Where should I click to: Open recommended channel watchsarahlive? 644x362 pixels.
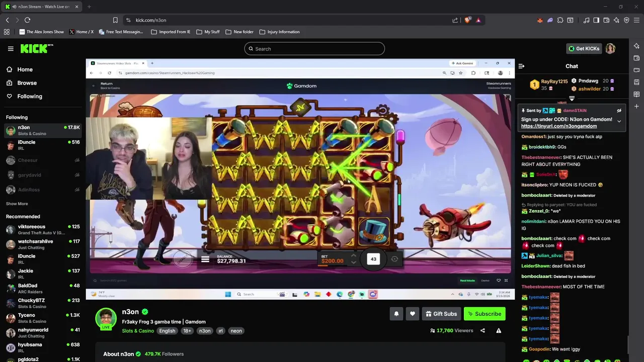click(43, 244)
